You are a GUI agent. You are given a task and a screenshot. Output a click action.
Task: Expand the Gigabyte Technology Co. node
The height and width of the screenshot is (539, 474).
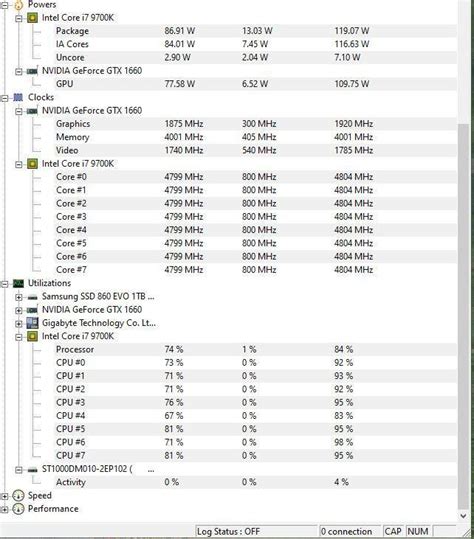[19, 323]
